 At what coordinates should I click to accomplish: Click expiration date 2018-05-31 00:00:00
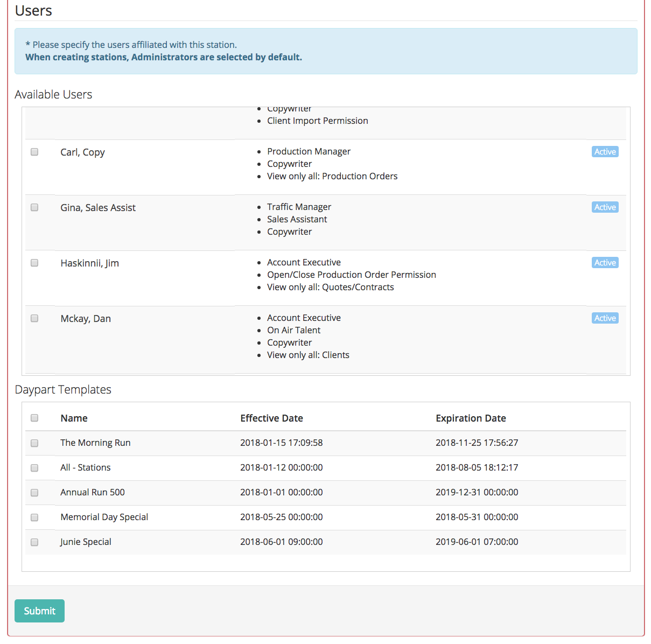click(x=477, y=517)
